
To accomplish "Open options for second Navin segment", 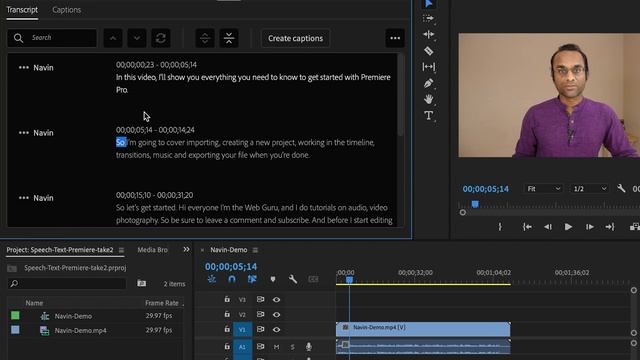I will coord(24,133).
